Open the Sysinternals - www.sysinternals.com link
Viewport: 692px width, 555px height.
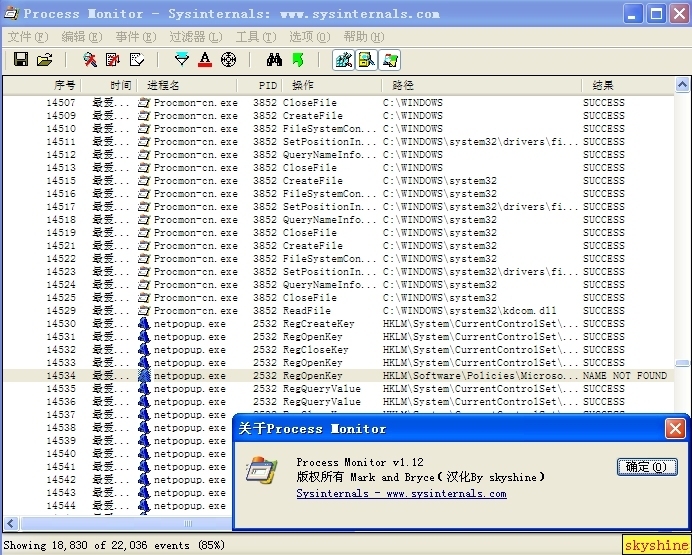(x=401, y=493)
